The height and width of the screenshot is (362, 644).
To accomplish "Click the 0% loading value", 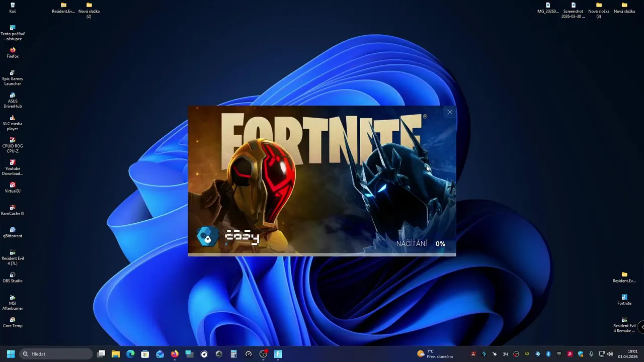I will [x=440, y=244].
